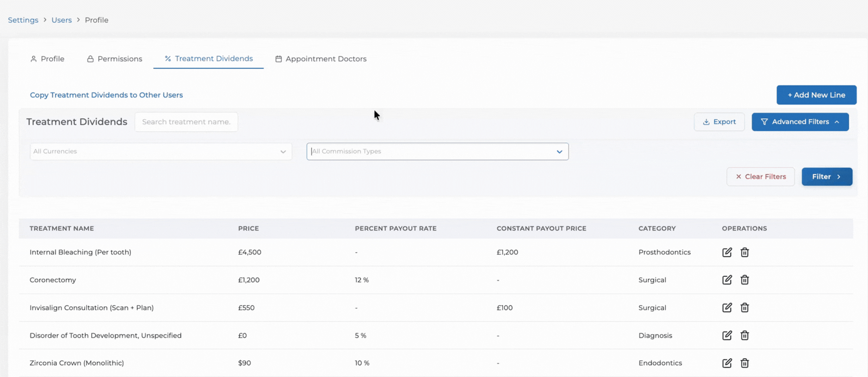This screenshot has height=377, width=868.
Task: Select the £100 constant payout cell
Action: (504, 308)
